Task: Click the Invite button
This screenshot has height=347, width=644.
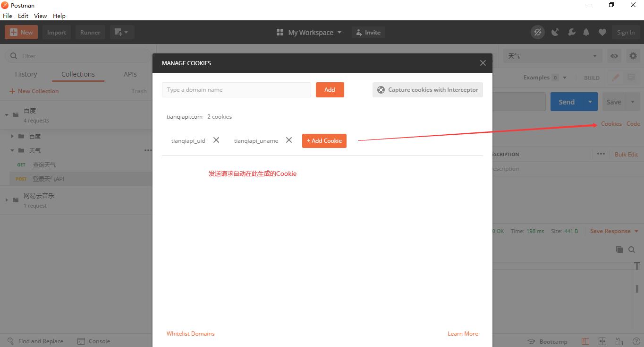Action: 368,32
